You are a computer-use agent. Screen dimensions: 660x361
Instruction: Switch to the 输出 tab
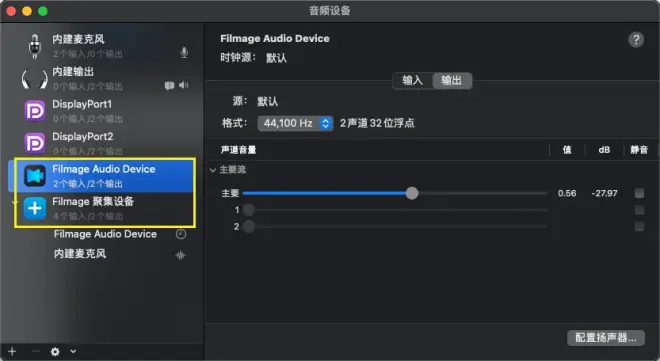(452, 80)
